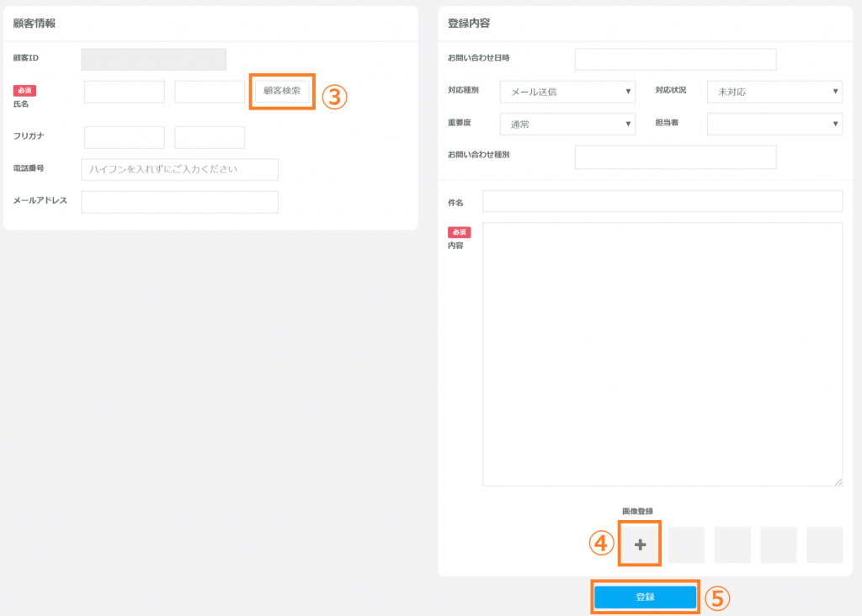Click the 顧客検索 button
Image resolution: width=862 pixels, height=616 pixels.
click(x=282, y=91)
